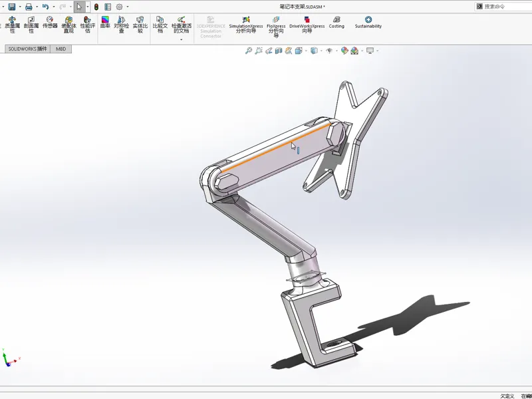Click the 性能评估 performance evaluation button

point(87,25)
